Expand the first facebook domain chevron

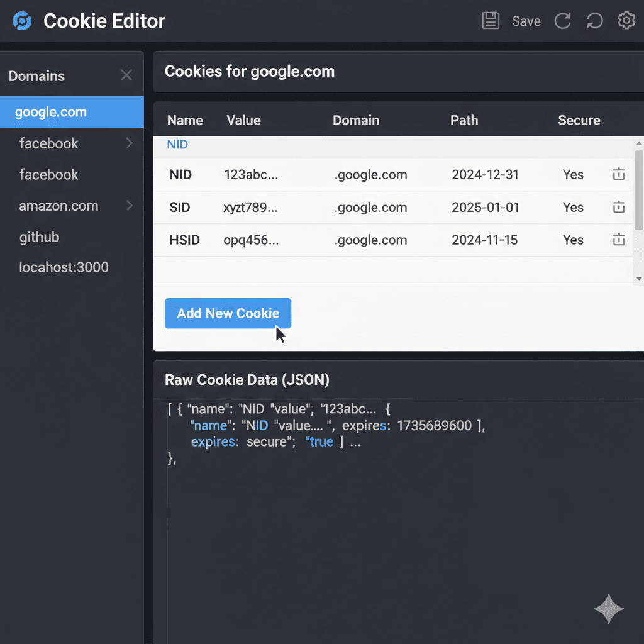click(x=130, y=143)
